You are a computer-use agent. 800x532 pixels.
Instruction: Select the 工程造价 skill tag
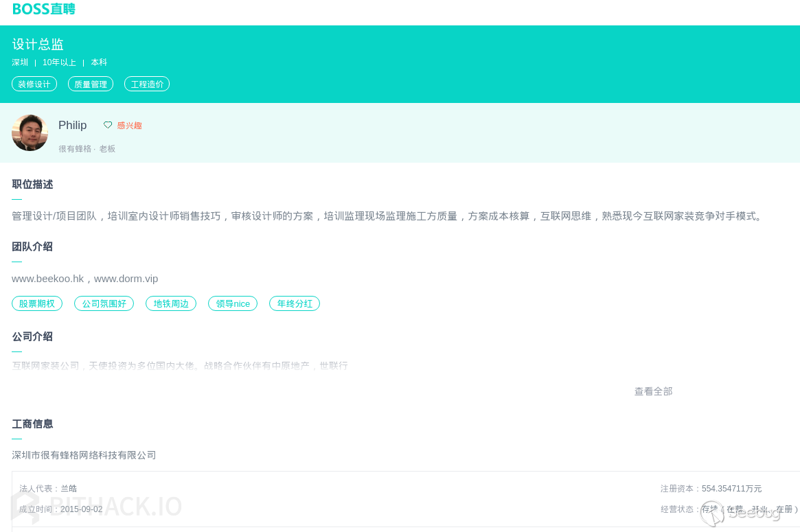coord(146,84)
